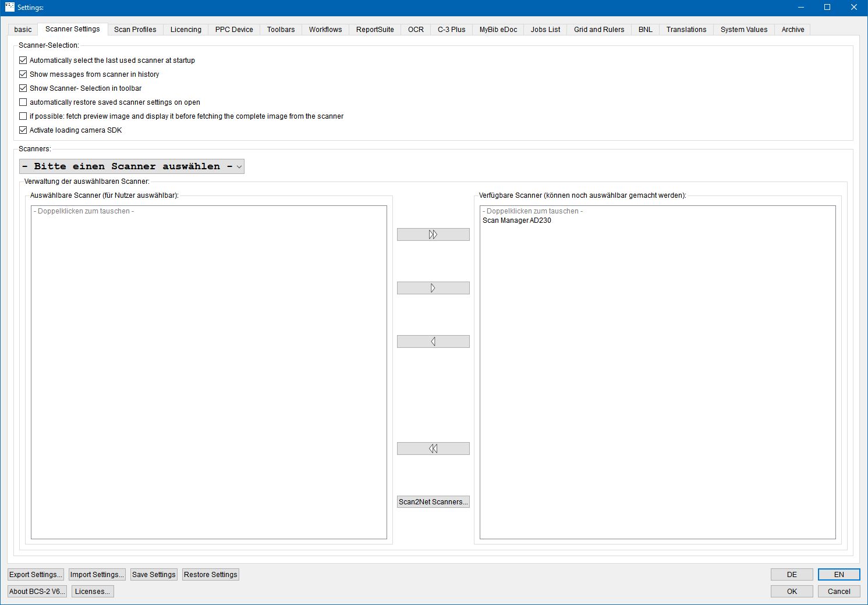The width and height of the screenshot is (868, 605).
Task: Open the Workflows tab
Action: (x=325, y=29)
